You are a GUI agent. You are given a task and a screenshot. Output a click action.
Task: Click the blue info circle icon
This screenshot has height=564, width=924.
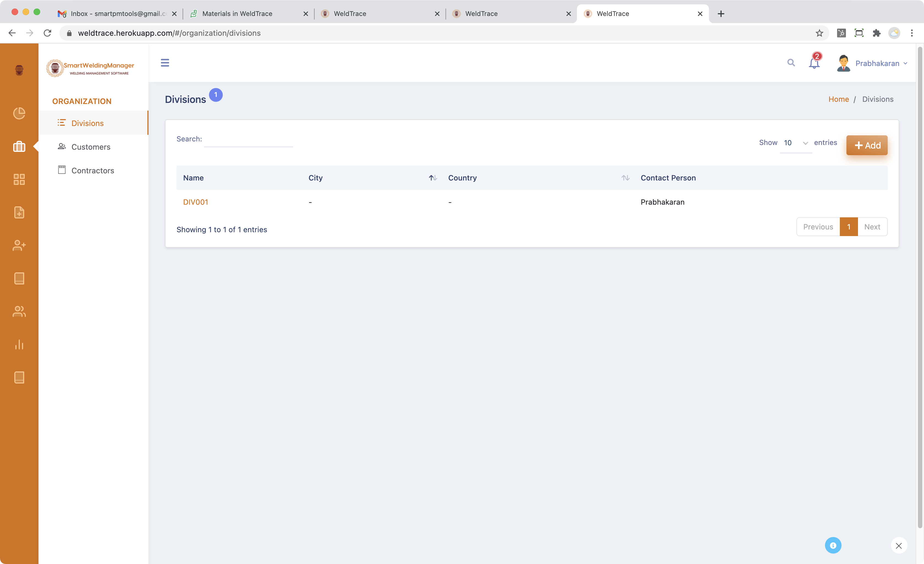pyautogui.click(x=833, y=545)
